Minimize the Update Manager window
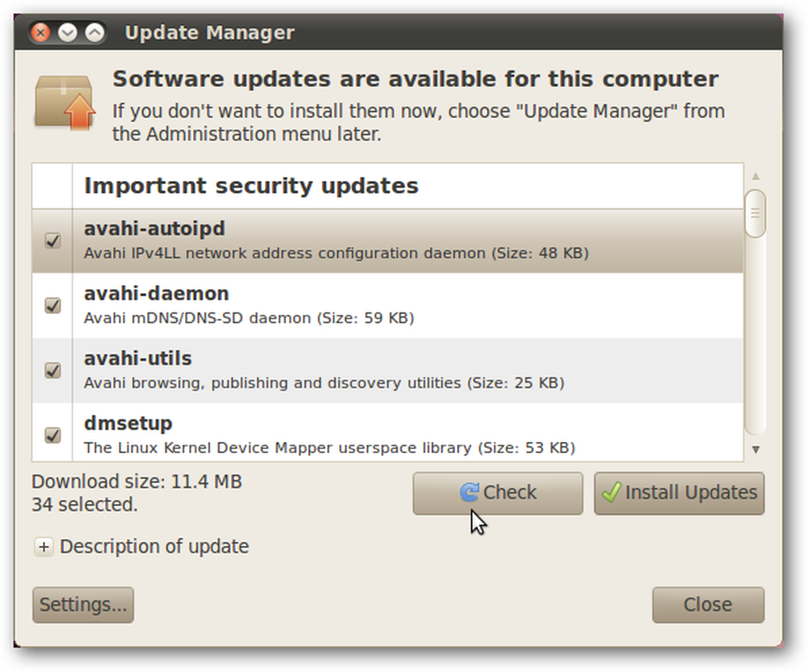Viewport: 808px width, 672px height. [68, 33]
